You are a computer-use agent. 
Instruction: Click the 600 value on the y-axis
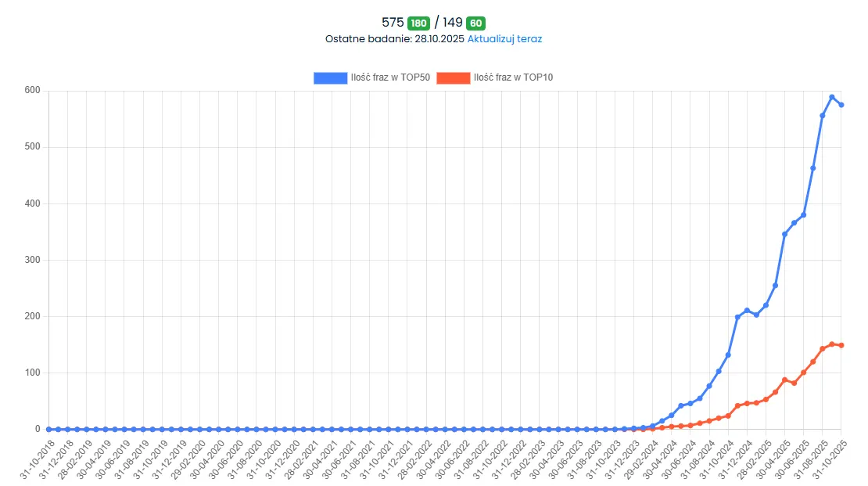tap(31, 91)
